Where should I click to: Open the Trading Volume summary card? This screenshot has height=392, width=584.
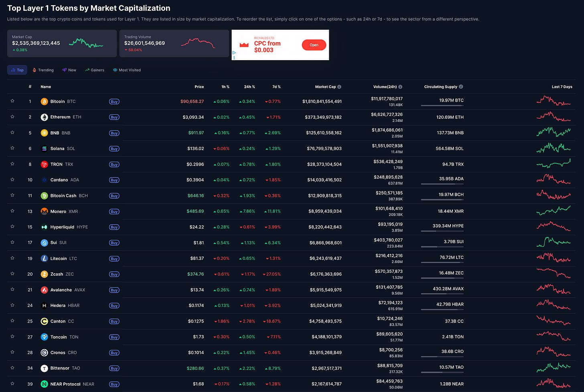tap(174, 43)
